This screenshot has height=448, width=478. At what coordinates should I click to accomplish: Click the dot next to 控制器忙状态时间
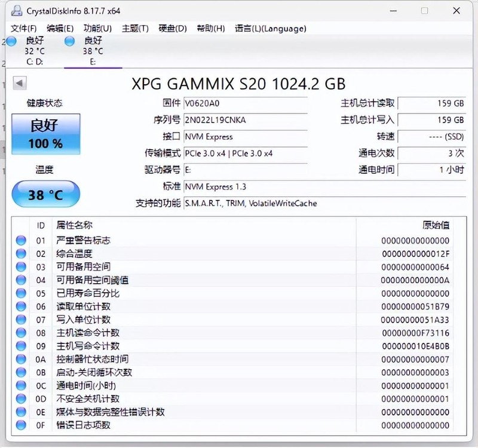tap(21, 359)
